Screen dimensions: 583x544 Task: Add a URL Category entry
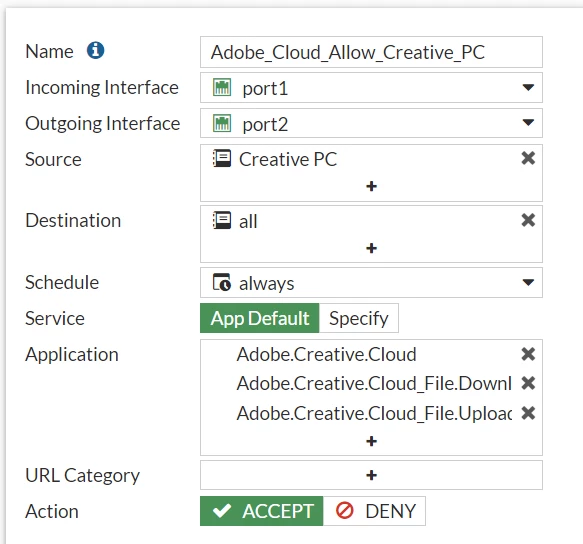pos(371,475)
